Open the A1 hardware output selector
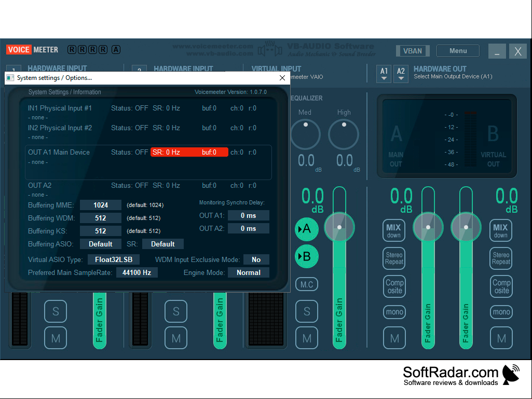 (384, 74)
